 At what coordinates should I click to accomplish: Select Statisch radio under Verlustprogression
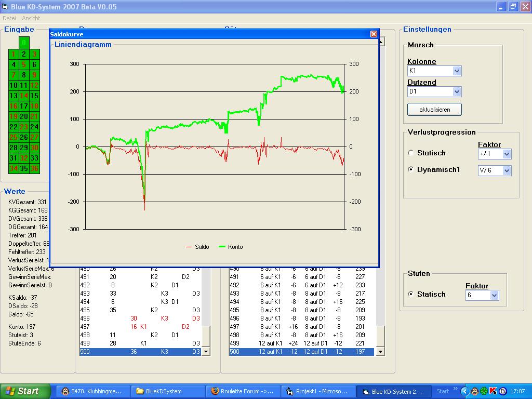tap(411, 153)
